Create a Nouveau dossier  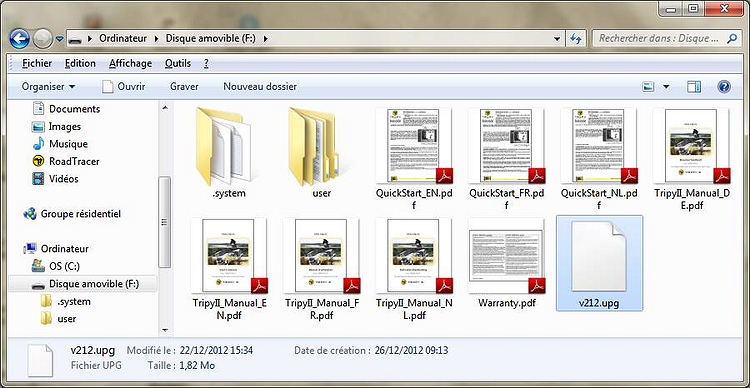(260, 87)
